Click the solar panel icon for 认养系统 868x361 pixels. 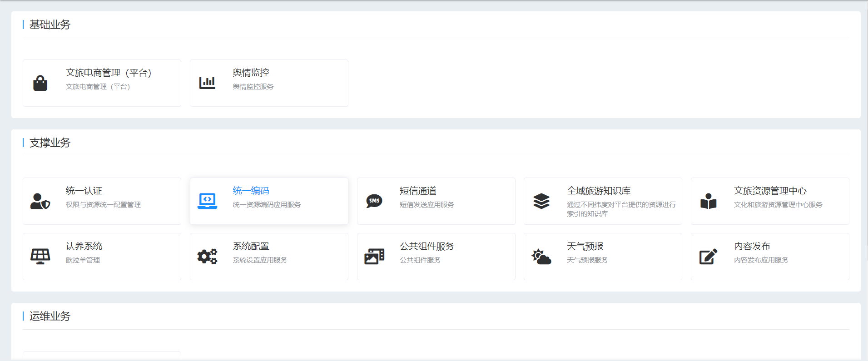[x=40, y=257]
